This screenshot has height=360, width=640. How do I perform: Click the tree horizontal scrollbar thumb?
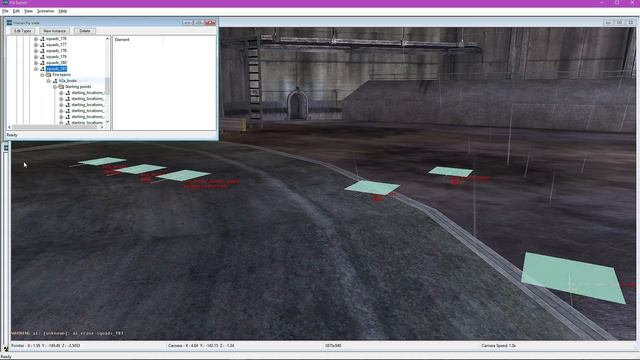pos(55,127)
